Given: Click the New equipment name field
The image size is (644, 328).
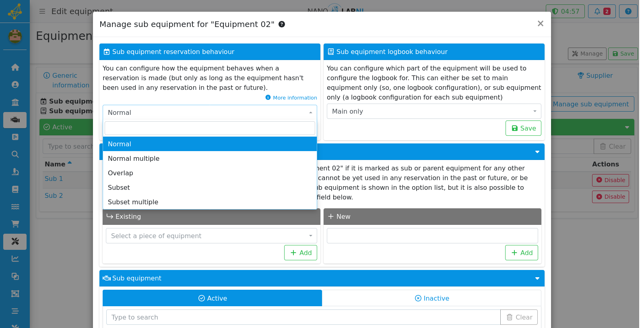Looking at the screenshot, I should point(432,236).
